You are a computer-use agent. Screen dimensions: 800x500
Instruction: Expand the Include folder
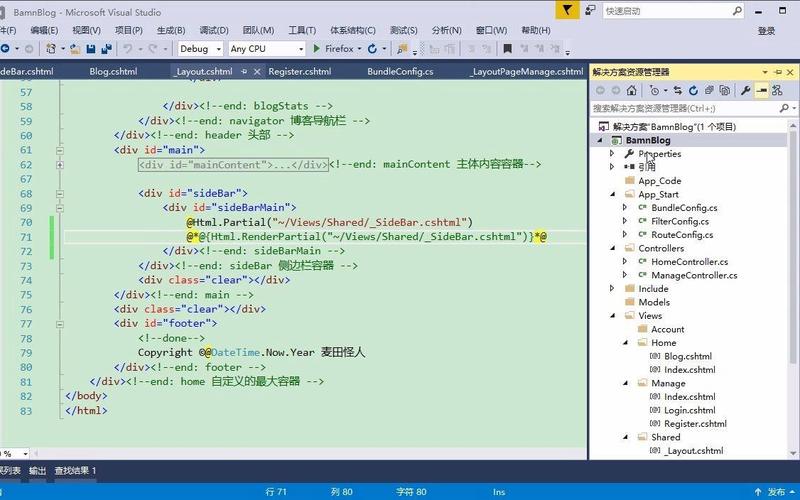pyautogui.click(x=612, y=288)
